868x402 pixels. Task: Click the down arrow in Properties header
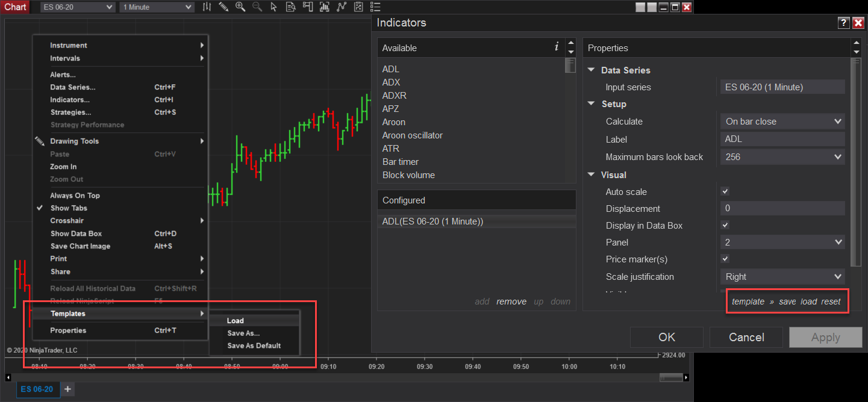click(x=856, y=52)
